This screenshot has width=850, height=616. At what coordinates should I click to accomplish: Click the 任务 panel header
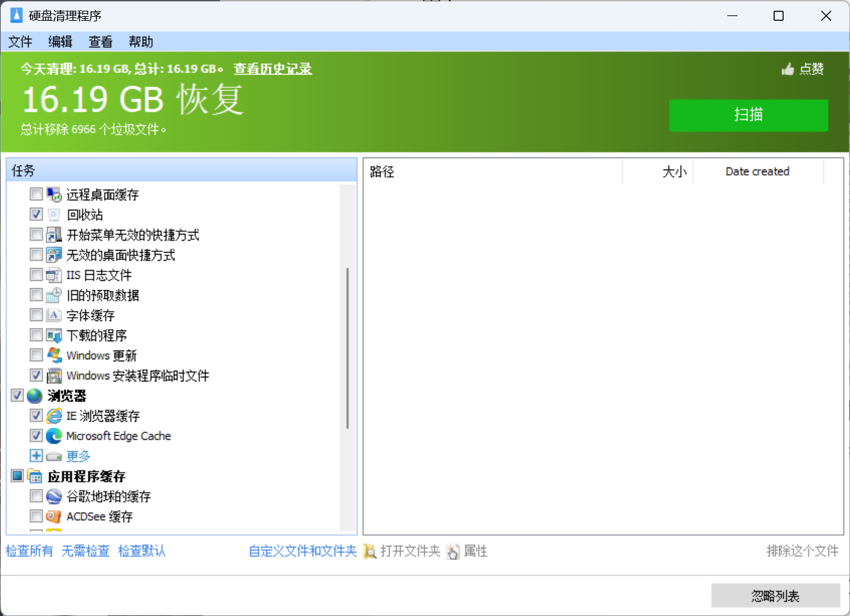[182, 170]
